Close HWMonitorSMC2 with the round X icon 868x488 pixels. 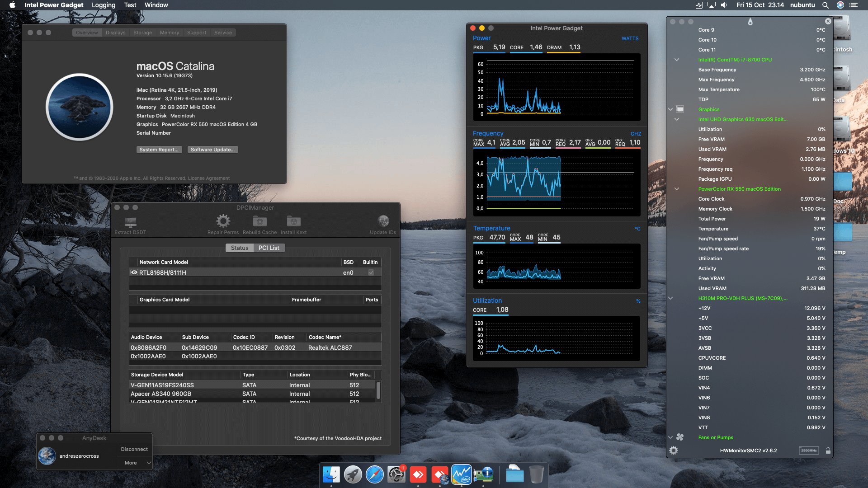tap(828, 21)
